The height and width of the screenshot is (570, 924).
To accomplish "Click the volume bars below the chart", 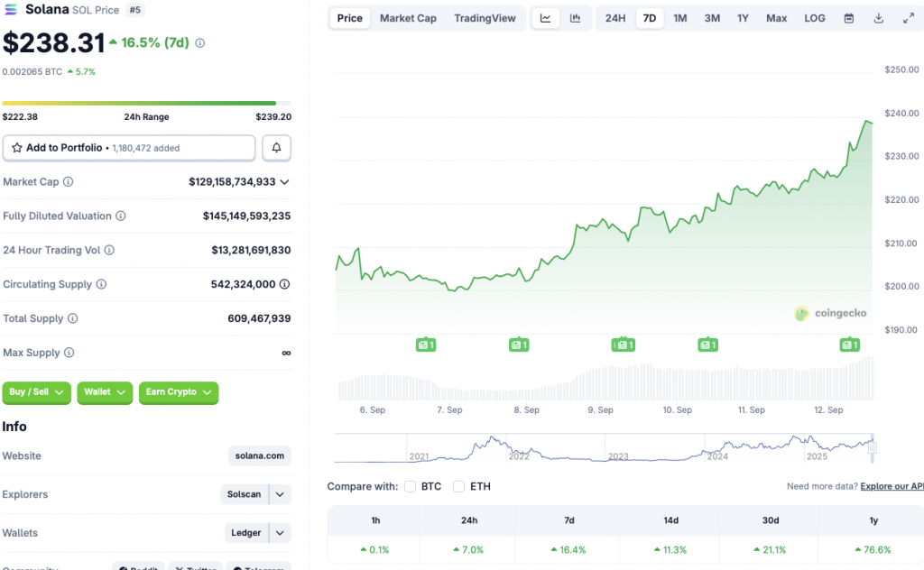I will pyautogui.click(x=605, y=379).
